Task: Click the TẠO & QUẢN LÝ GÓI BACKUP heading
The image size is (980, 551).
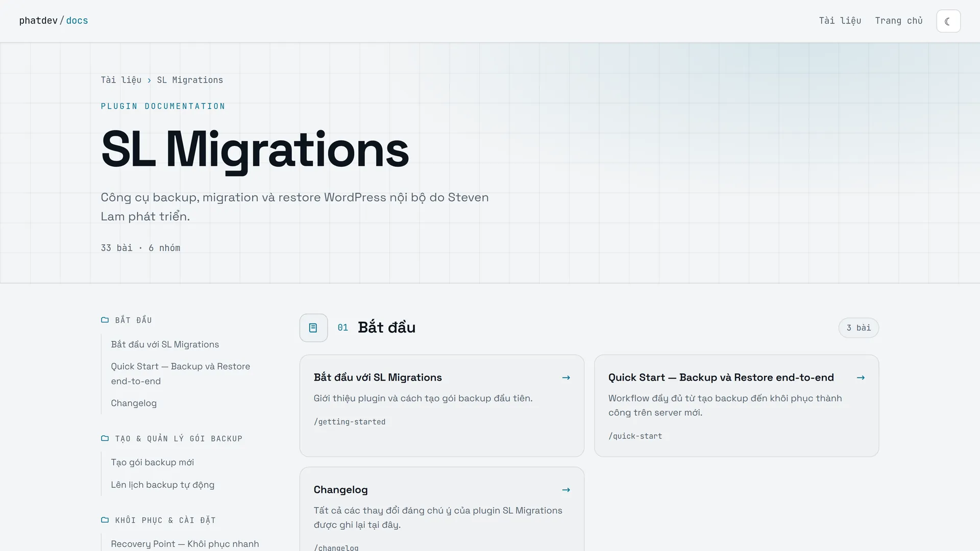Action: pos(179,438)
